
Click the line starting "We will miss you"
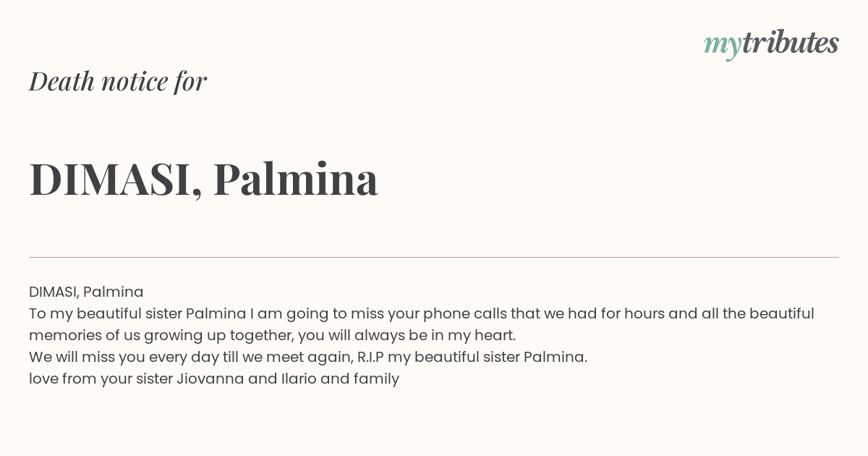coord(308,357)
